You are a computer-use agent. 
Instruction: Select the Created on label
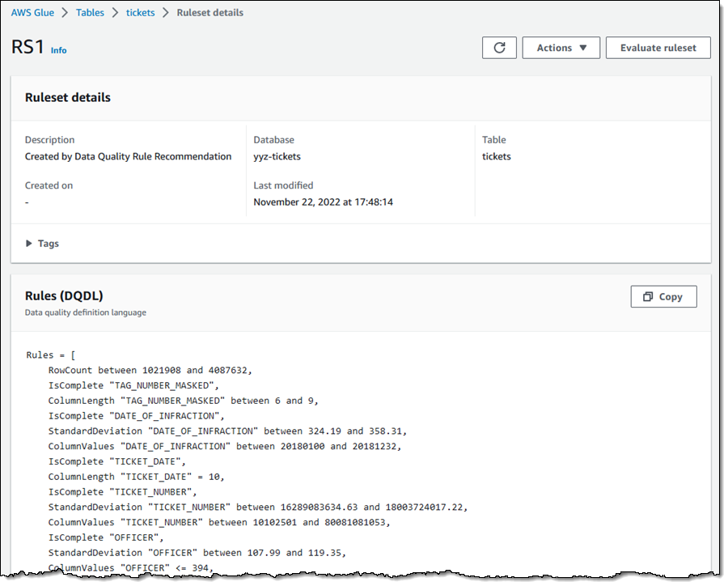pos(49,185)
